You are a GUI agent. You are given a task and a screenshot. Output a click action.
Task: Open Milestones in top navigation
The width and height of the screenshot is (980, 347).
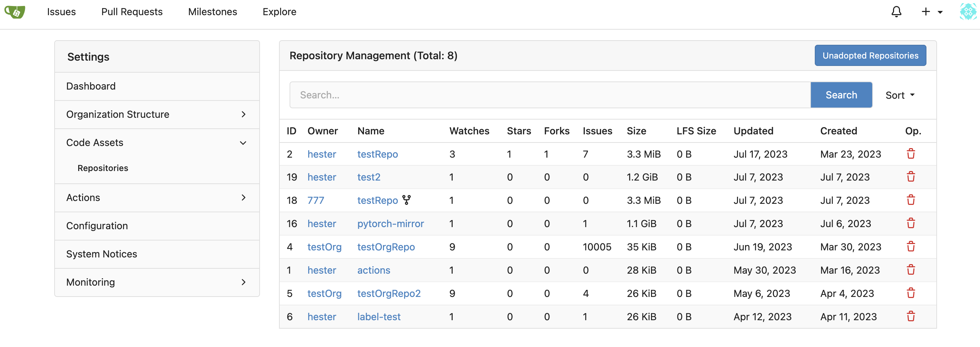pos(212,12)
